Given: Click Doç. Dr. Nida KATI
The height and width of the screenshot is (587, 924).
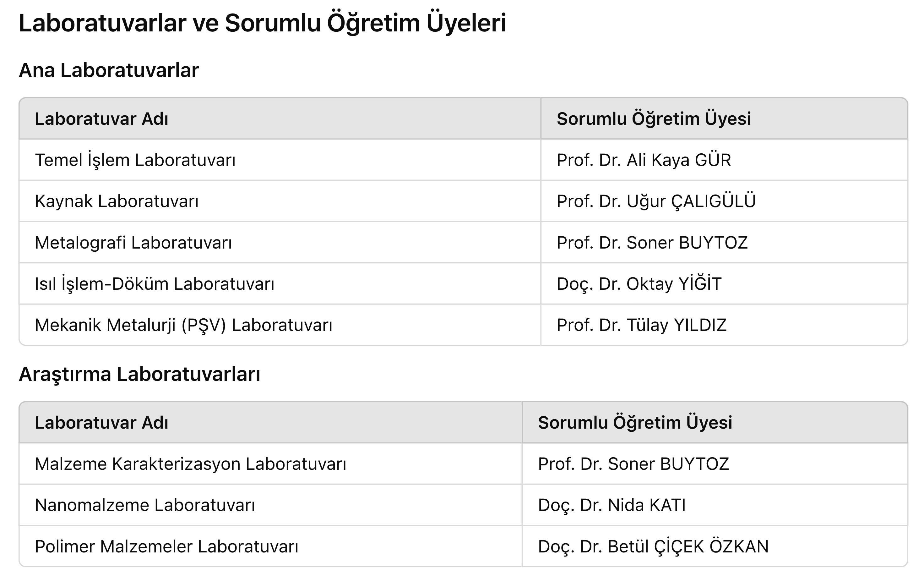Looking at the screenshot, I should (611, 505).
